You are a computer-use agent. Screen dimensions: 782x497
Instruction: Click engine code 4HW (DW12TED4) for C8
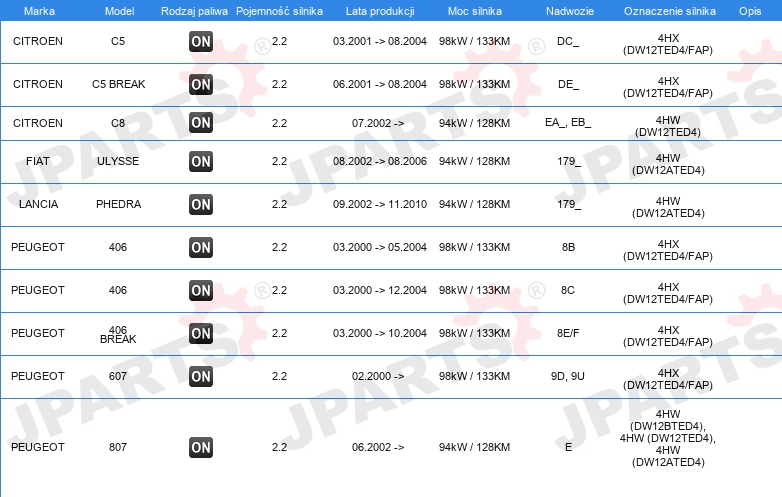[668, 126]
